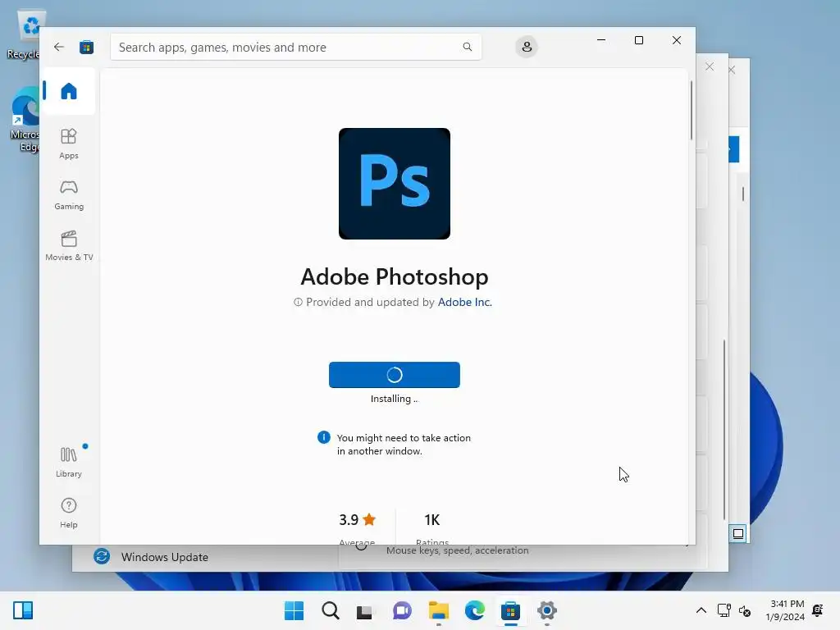Click the info icon beside Provided and updated

298,302
